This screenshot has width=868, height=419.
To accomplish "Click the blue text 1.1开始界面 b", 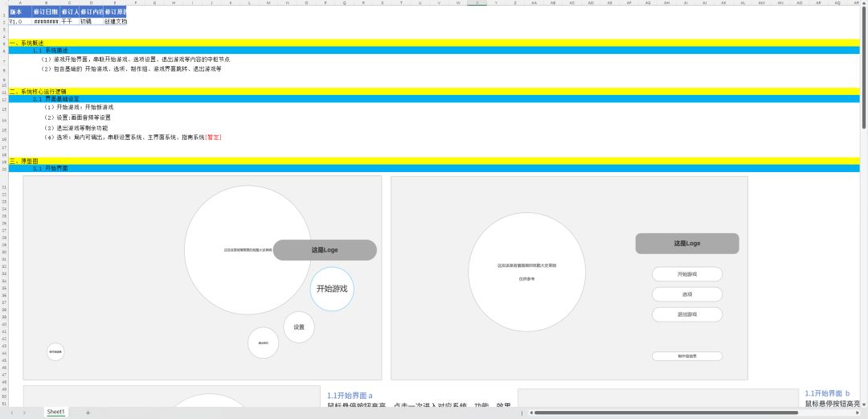I will click(x=827, y=393).
